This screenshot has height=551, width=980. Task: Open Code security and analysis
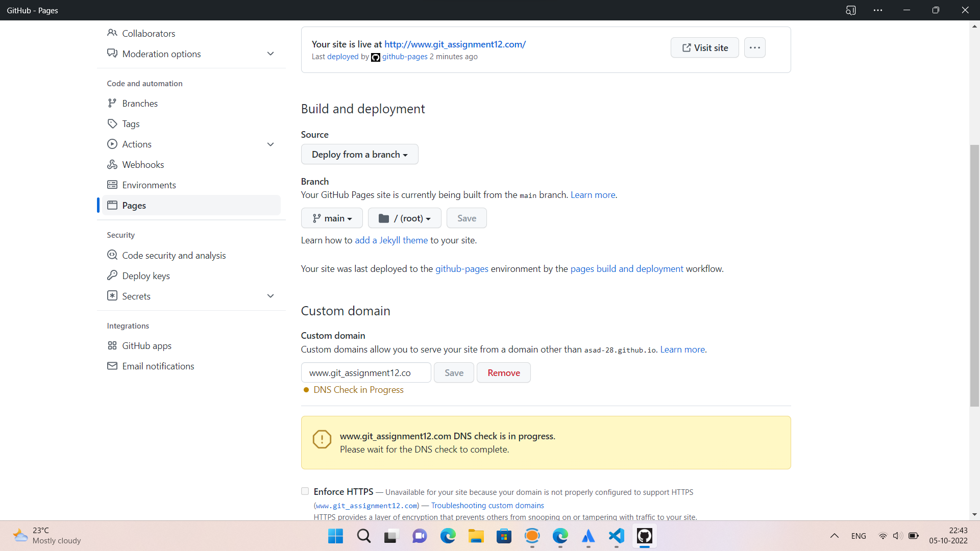[x=174, y=255]
